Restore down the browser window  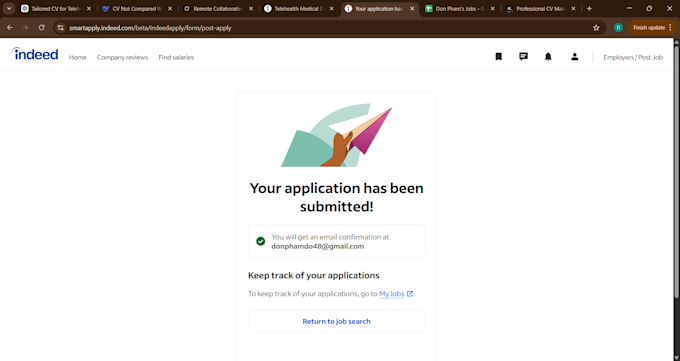point(649,9)
